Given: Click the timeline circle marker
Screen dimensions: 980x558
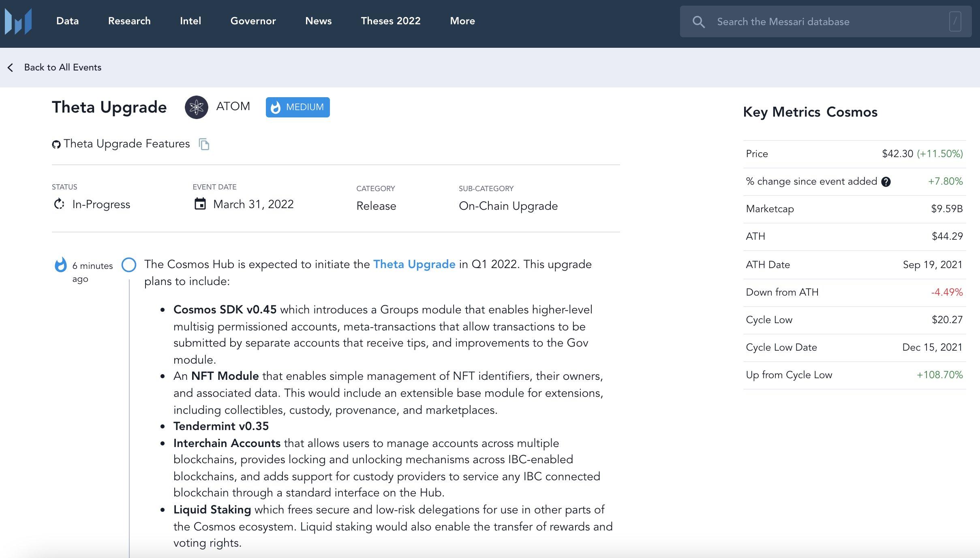Looking at the screenshot, I should pyautogui.click(x=129, y=265).
